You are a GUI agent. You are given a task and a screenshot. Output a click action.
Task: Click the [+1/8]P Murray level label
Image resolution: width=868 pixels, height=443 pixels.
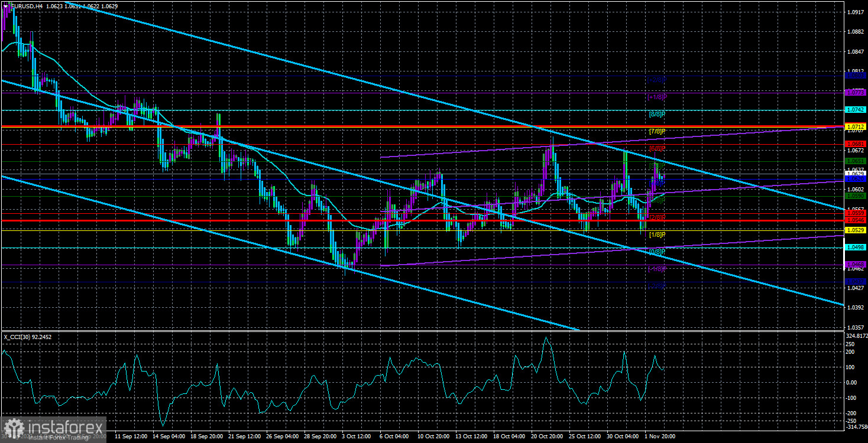[657, 97]
